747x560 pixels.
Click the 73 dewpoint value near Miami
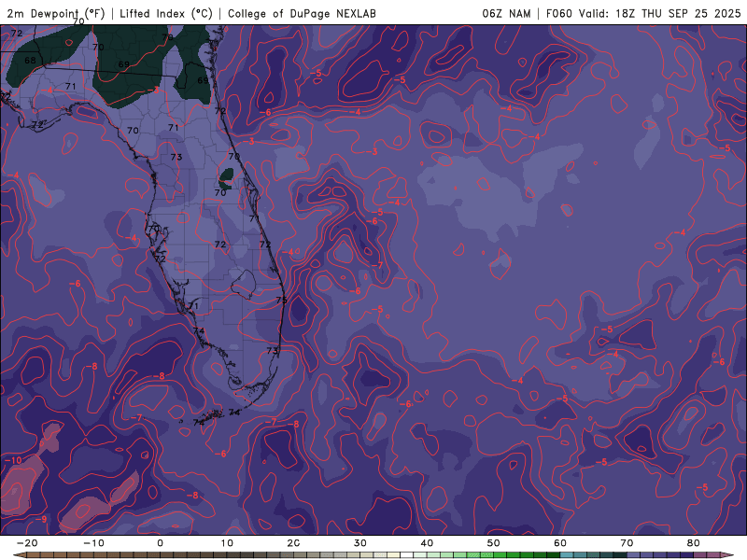272,351
